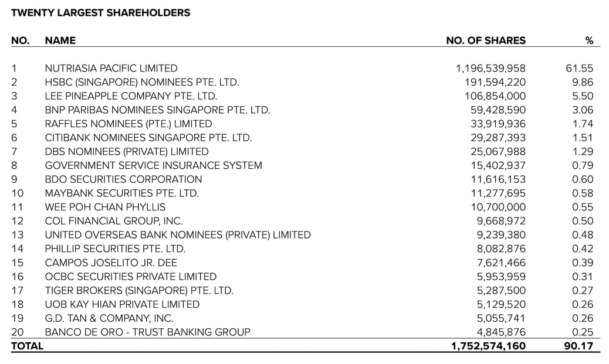Click the NAME column header
The height and width of the screenshot is (364, 609).
pyautogui.click(x=60, y=40)
